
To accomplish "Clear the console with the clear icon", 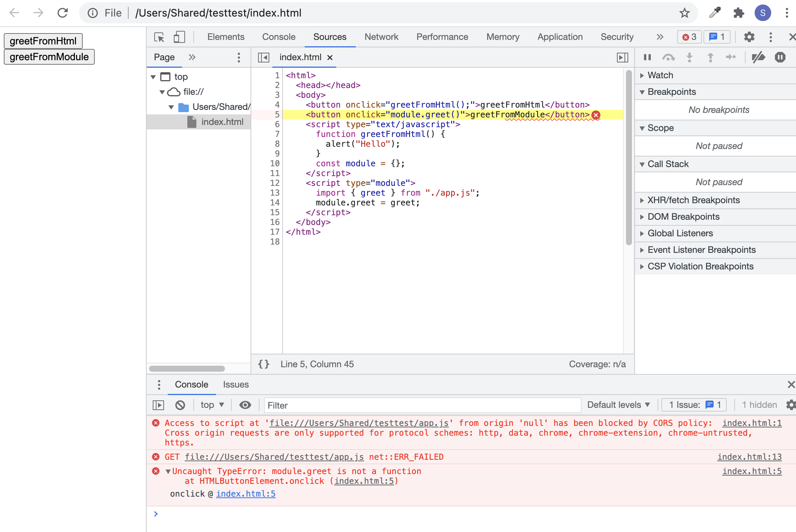I will 180,405.
